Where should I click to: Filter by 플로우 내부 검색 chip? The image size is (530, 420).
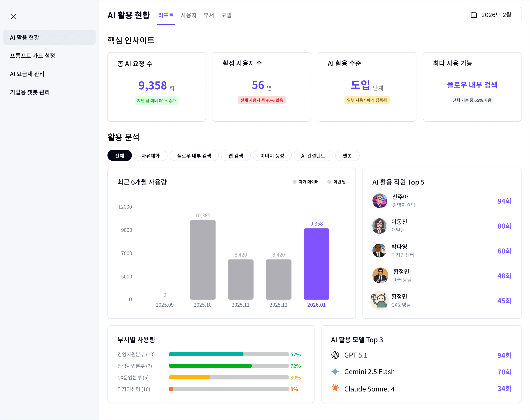pos(194,155)
